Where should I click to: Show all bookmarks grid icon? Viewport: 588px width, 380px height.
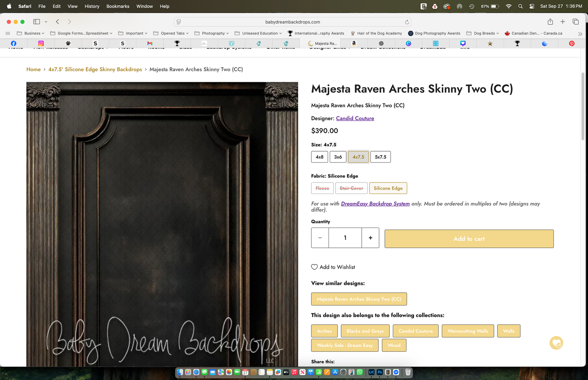pyautogui.click(x=7, y=33)
